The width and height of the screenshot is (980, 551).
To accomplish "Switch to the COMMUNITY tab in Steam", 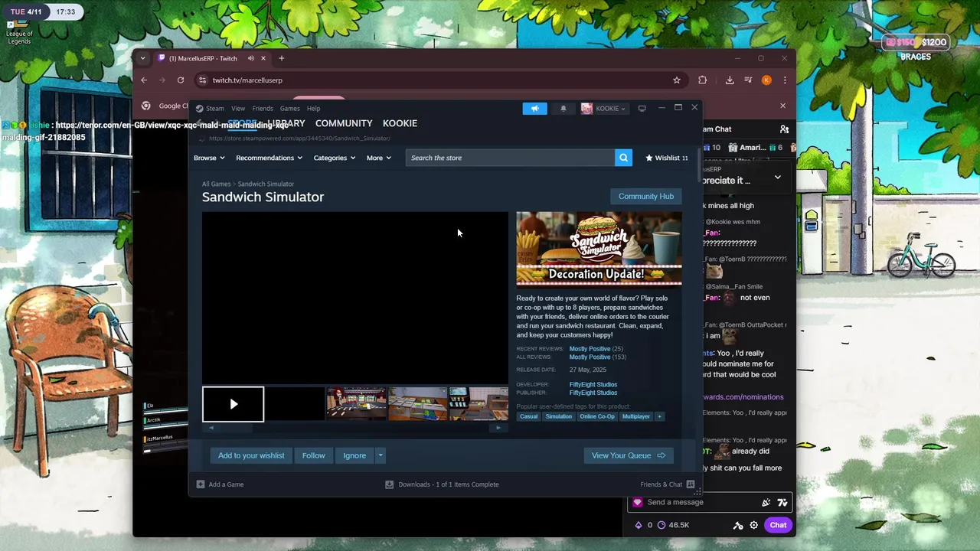I will coord(344,123).
